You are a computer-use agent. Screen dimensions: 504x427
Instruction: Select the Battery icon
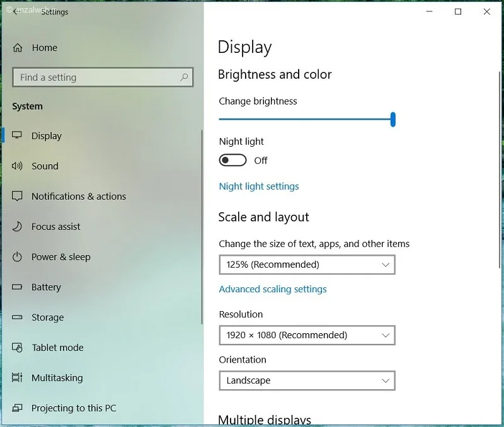click(17, 287)
